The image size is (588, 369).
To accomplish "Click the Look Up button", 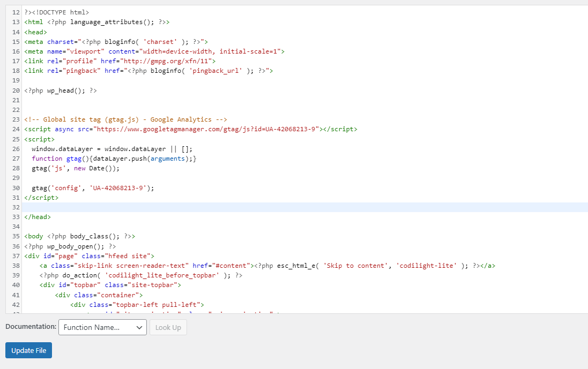I will coord(168,327).
